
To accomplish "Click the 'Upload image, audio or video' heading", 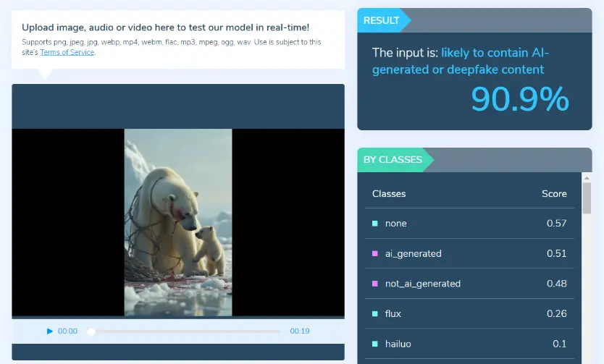I will click(166, 27).
